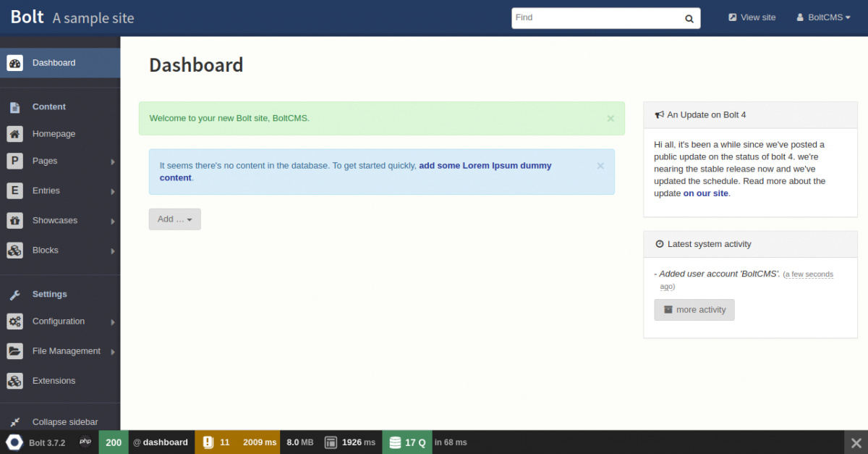Click the Pages 'P' icon
The width and height of the screenshot is (868, 454).
[x=15, y=161]
